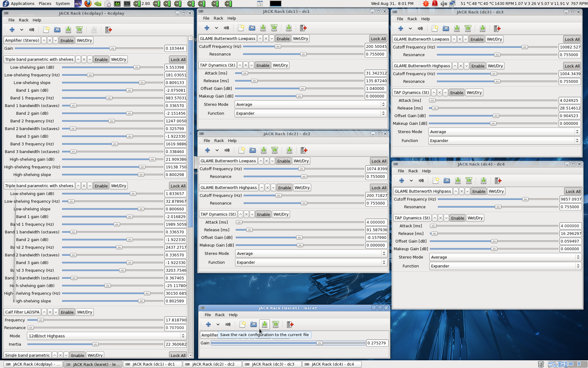
Task: Click the volume icon in the system tray
Action: [444, 4]
